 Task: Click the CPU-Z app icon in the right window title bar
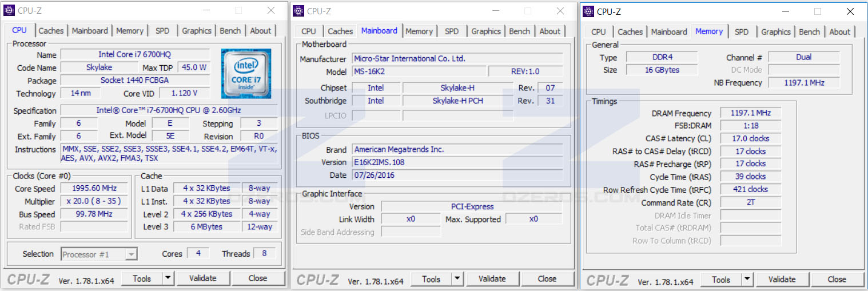(x=588, y=11)
